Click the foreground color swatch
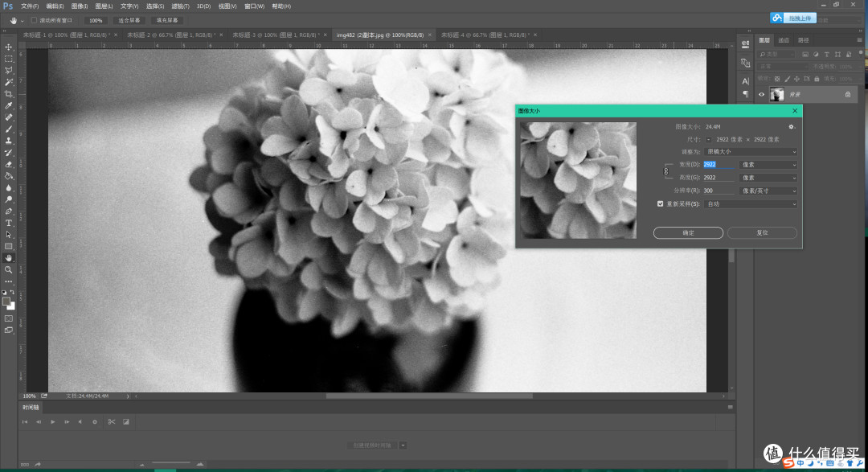 click(6, 302)
